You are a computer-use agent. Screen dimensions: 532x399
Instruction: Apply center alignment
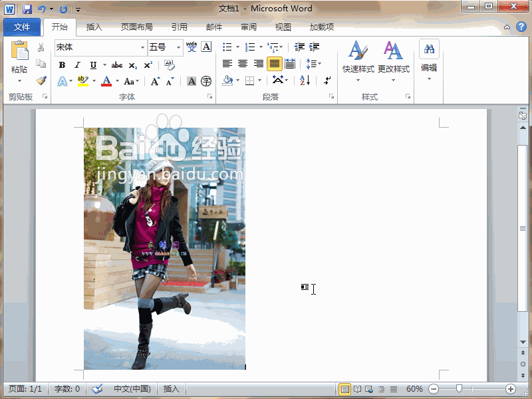point(242,63)
